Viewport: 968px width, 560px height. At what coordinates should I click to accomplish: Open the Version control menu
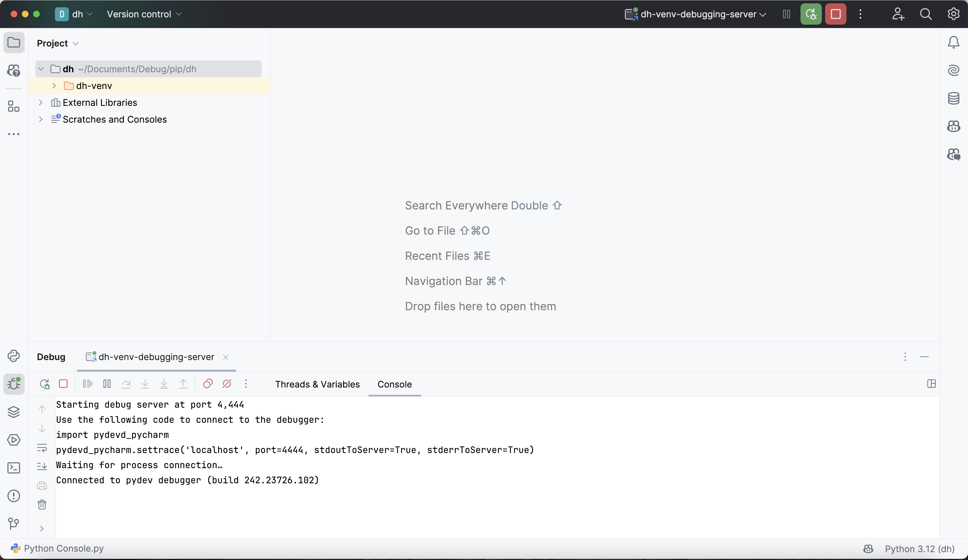click(x=144, y=14)
